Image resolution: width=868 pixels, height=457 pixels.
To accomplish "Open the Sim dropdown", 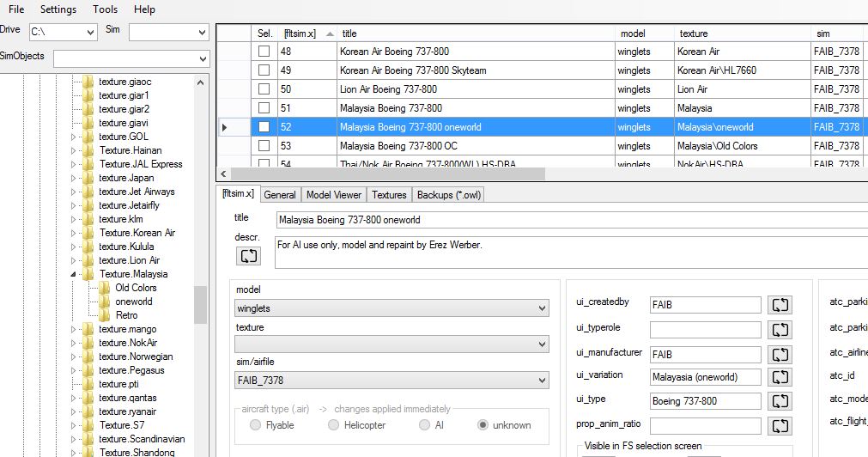I will coord(169,32).
